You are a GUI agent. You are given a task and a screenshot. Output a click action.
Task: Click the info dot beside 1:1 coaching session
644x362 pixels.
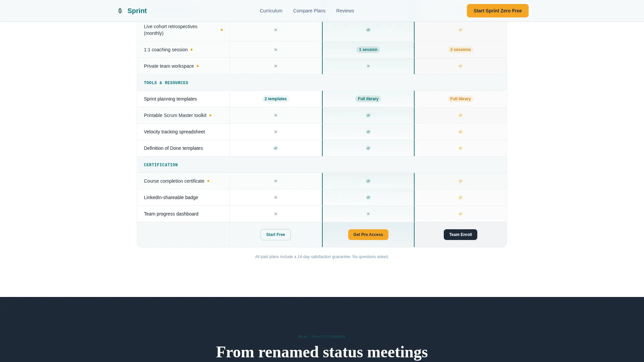pyautogui.click(x=192, y=50)
